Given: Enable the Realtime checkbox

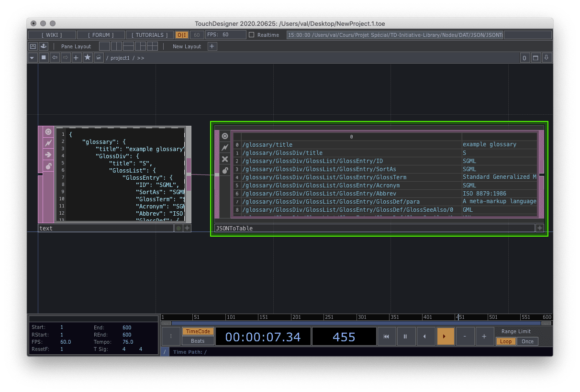Looking at the screenshot, I should (x=252, y=35).
